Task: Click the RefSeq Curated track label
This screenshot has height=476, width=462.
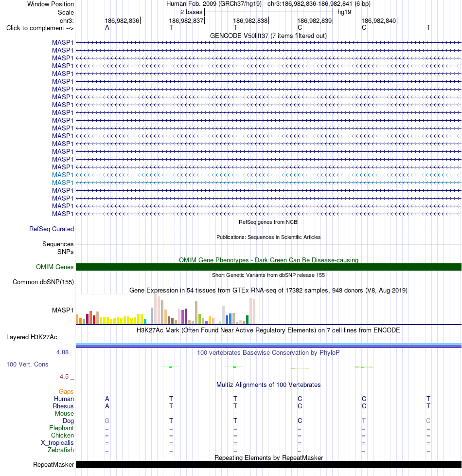Action: [x=52, y=229]
